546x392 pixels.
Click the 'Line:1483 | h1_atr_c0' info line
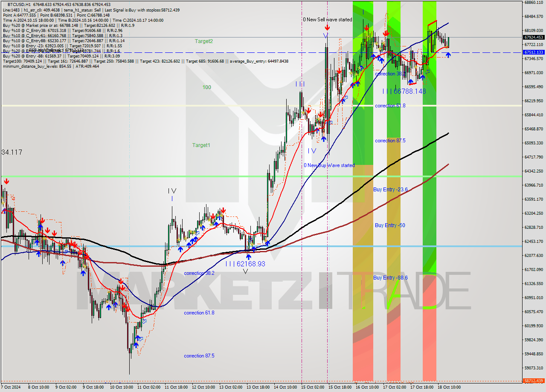(x=91, y=10)
